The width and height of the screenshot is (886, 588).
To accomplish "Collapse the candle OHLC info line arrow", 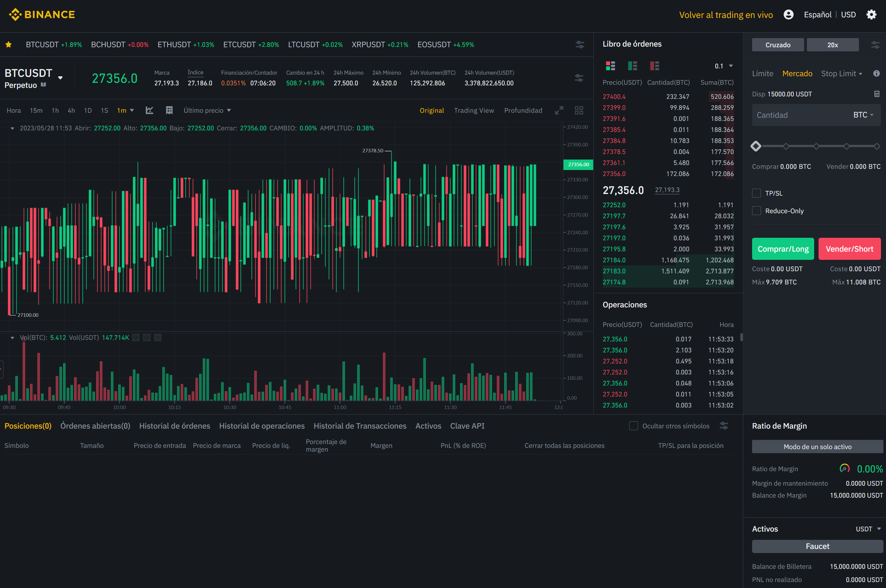I will [x=12, y=128].
